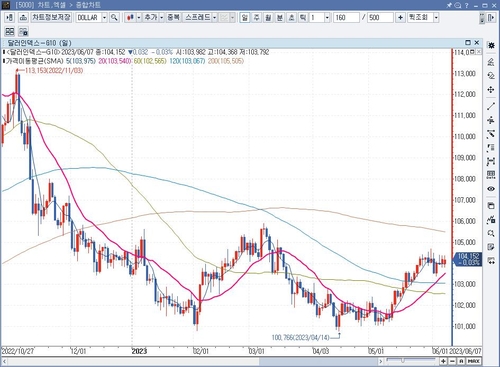Viewport: 500px width, 367px height.
Task: Click the 500 total bars field
Action: [x=380, y=18]
